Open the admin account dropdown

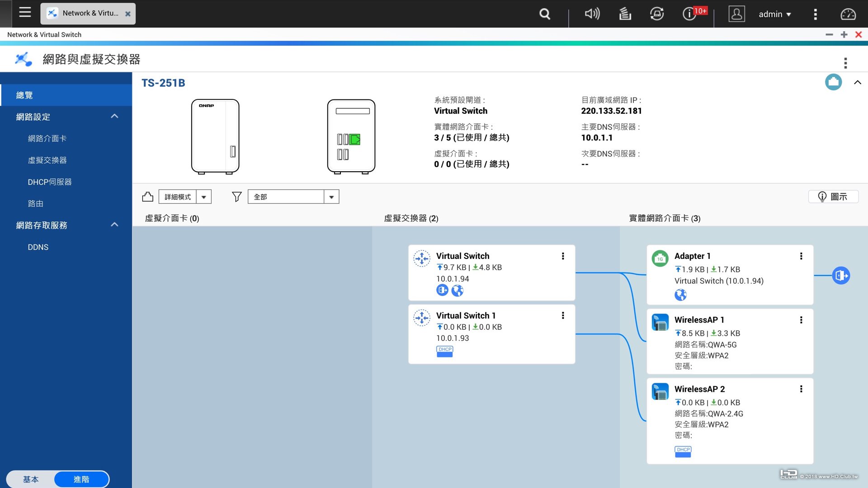click(775, 14)
